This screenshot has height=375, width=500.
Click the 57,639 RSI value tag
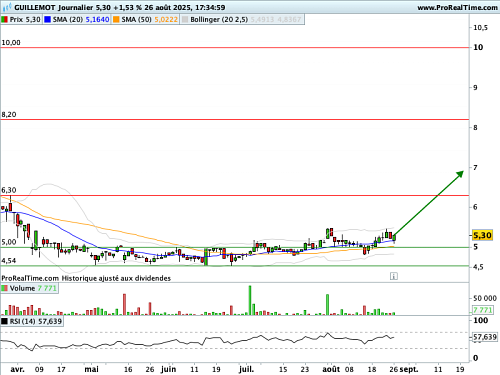pyautogui.click(x=485, y=337)
